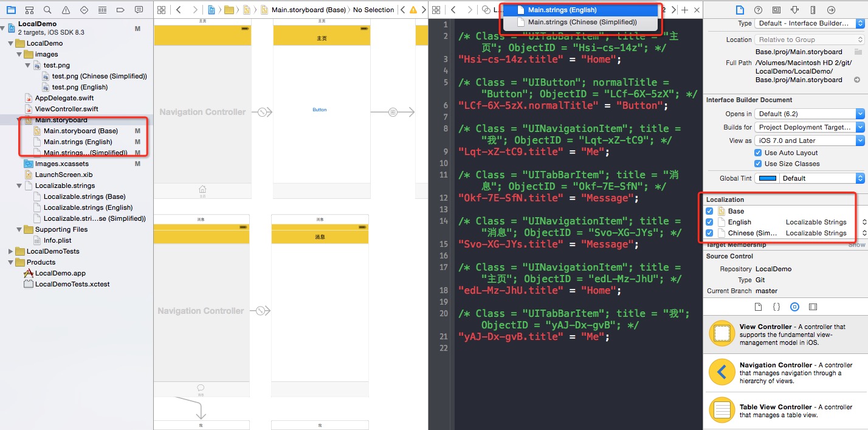Viewport: 868px width, 430px height.
Task: Open the Attributes inspector
Action: (x=794, y=10)
